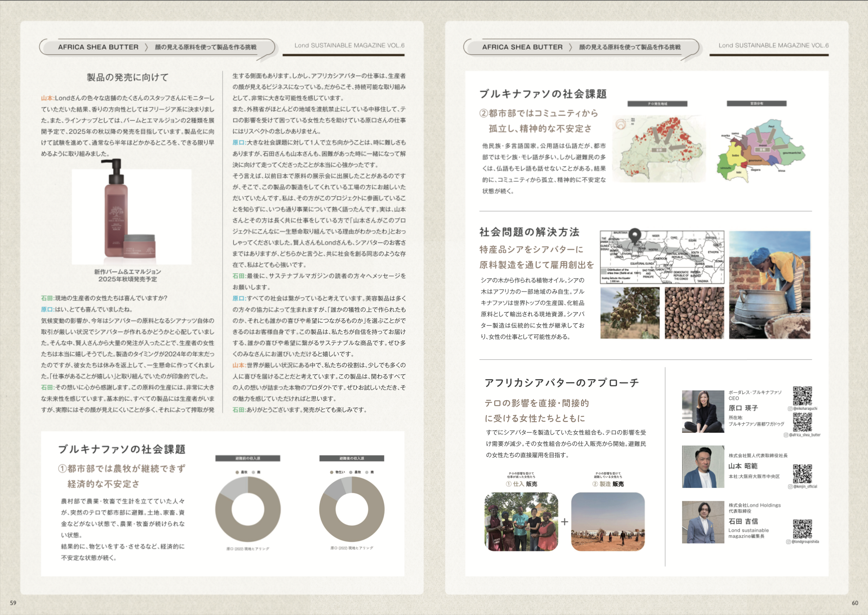The image size is (868, 615).
Task: Click the @kenjin_official Instagram handle
Action: 805,487
